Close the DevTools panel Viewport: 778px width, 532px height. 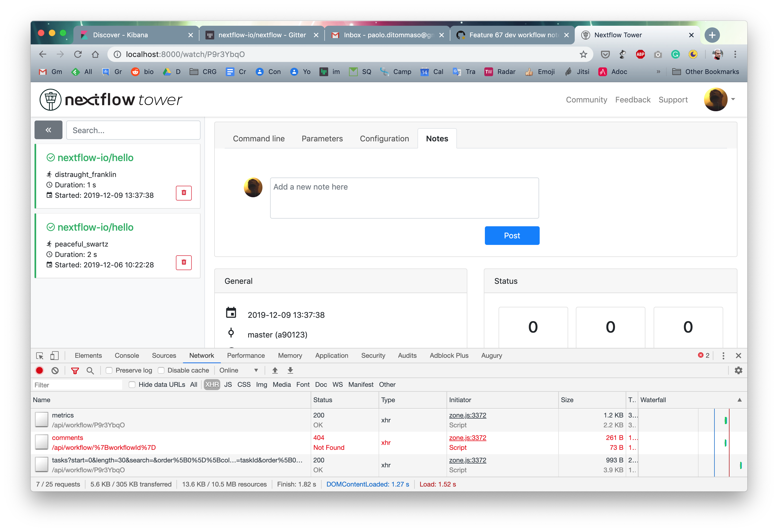[739, 356]
